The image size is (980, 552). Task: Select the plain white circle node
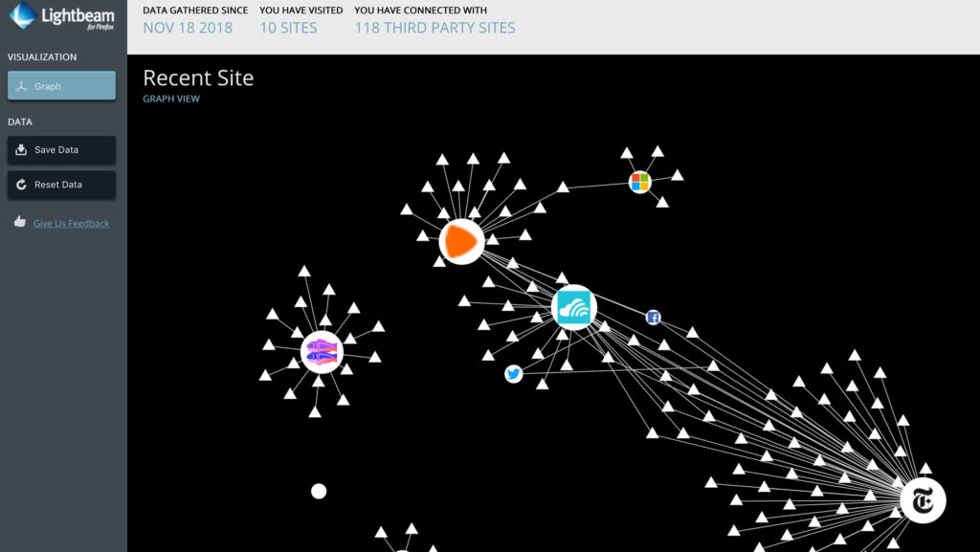click(x=319, y=492)
